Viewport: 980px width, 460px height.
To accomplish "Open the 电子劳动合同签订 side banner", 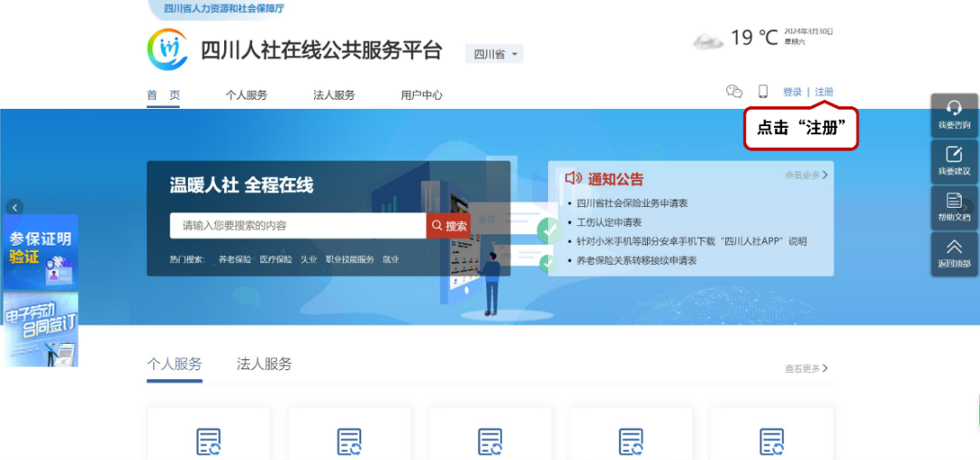I will (x=41, y=329).
